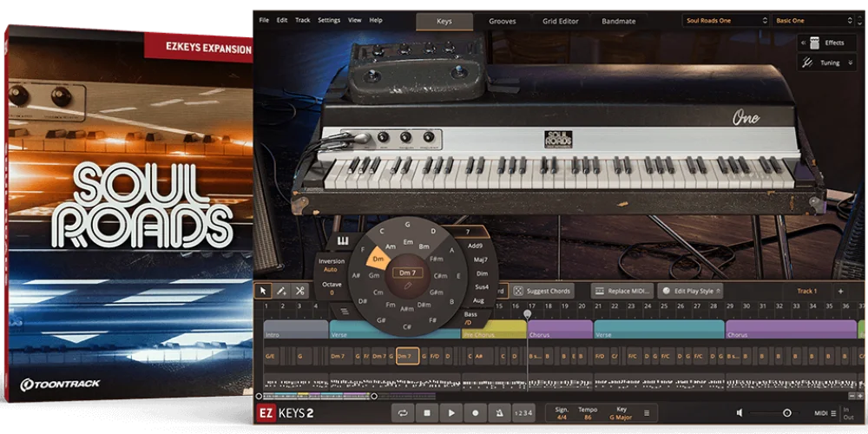868x434 pixels.
Task: Open the Soul Roads One library dropdown
Action: click(725, 20)
